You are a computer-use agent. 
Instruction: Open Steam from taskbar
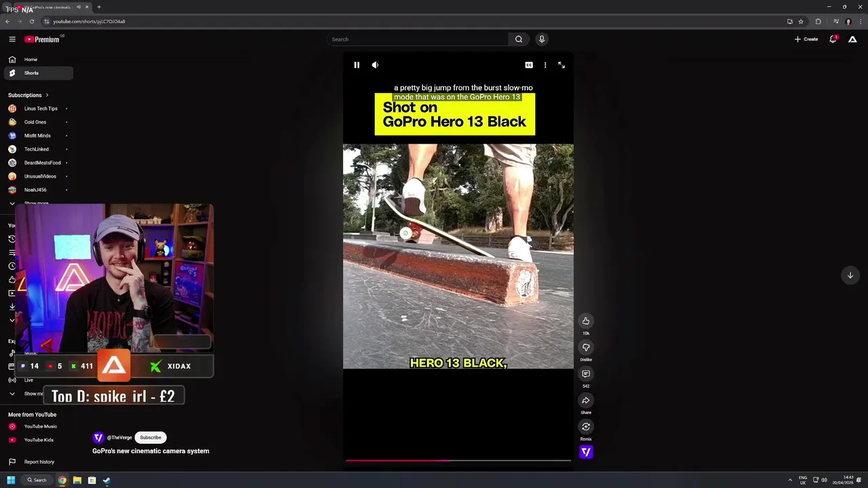(106, 481)
